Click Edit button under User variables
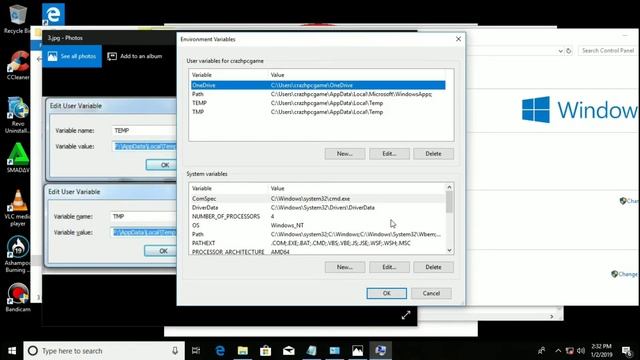 (389, 153)
